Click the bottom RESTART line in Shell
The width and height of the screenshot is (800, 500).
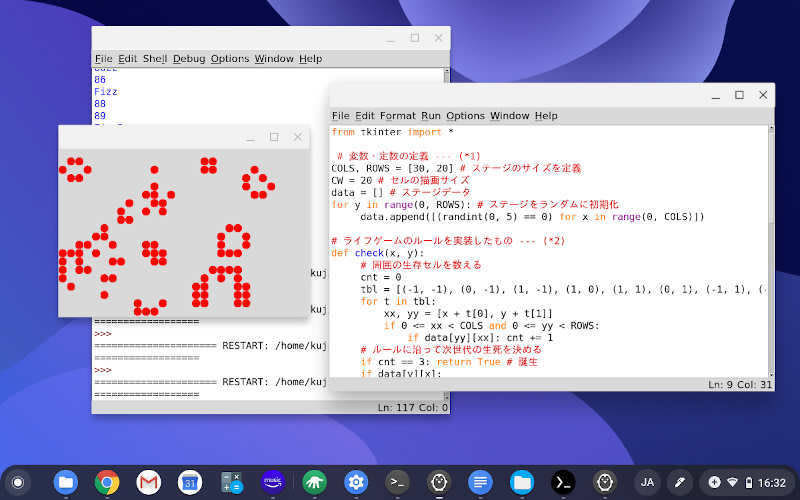[210, 382]
